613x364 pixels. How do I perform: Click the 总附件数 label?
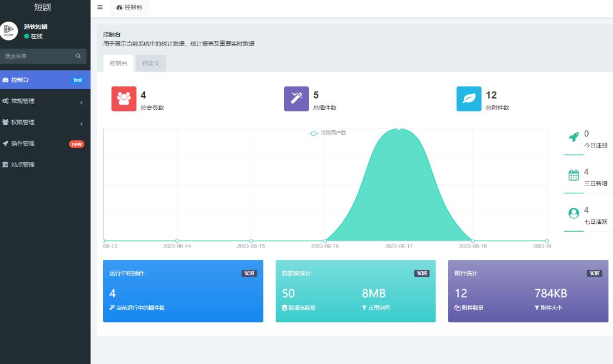coord(497,108)
